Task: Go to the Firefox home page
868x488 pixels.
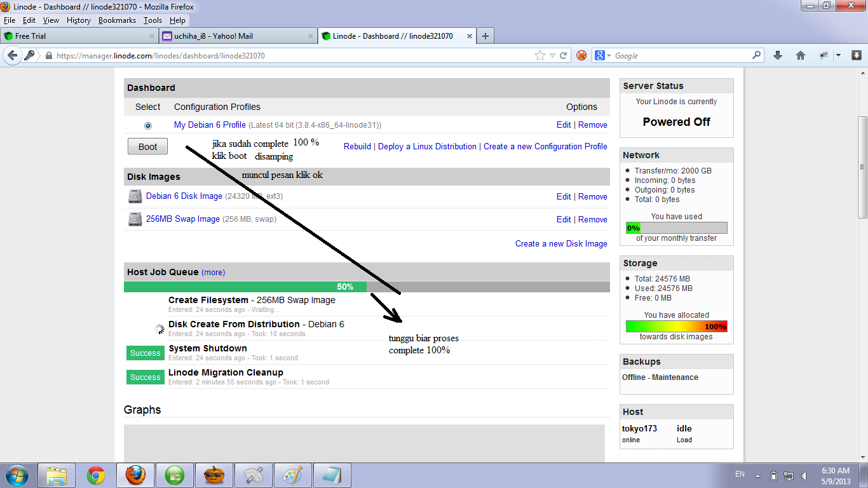Action: [801, 55]
